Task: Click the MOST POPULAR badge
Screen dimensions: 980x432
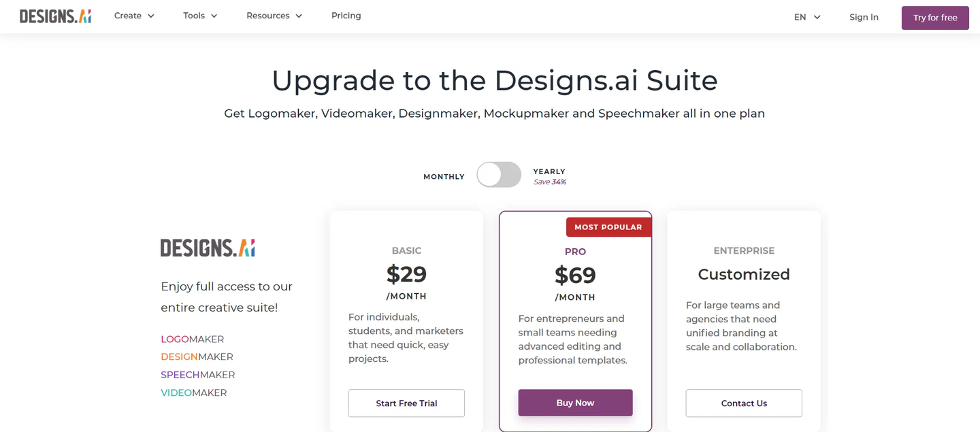Action: pos(608,227)
